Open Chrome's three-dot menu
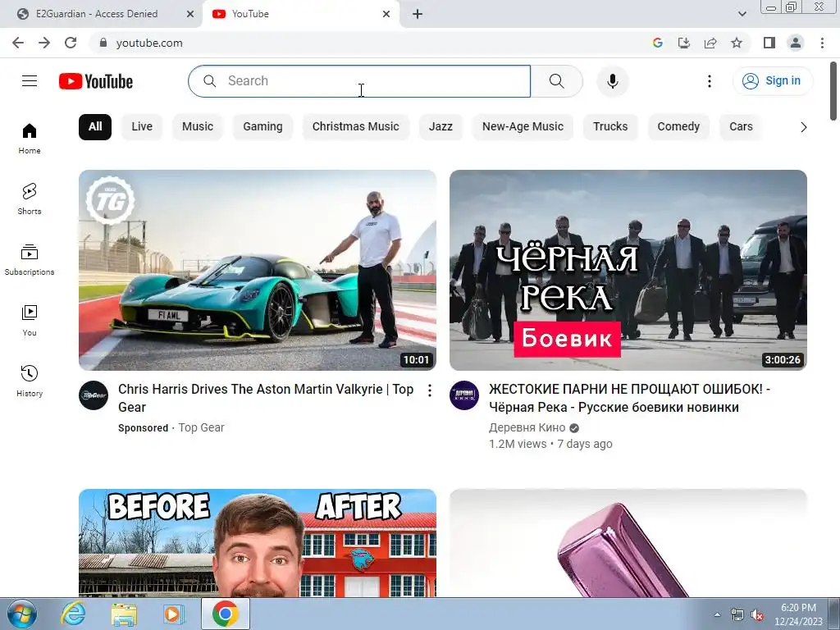 click(822, 43)
